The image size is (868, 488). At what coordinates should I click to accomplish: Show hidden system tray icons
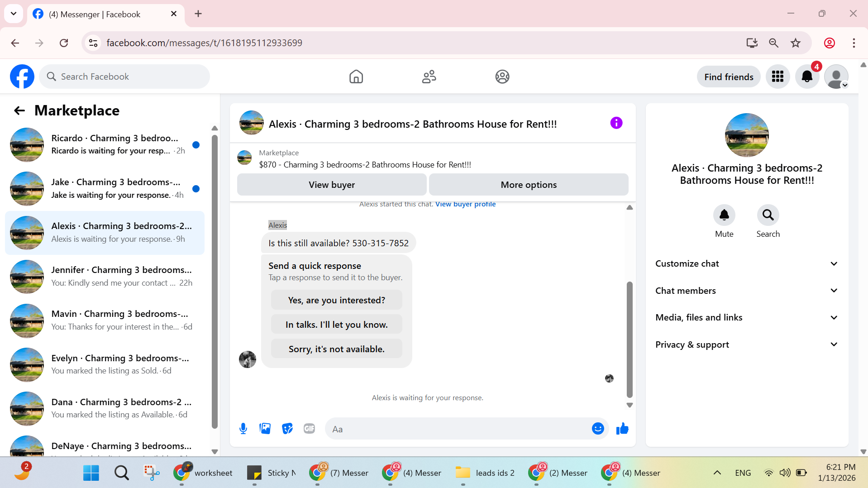coord(717,473)
